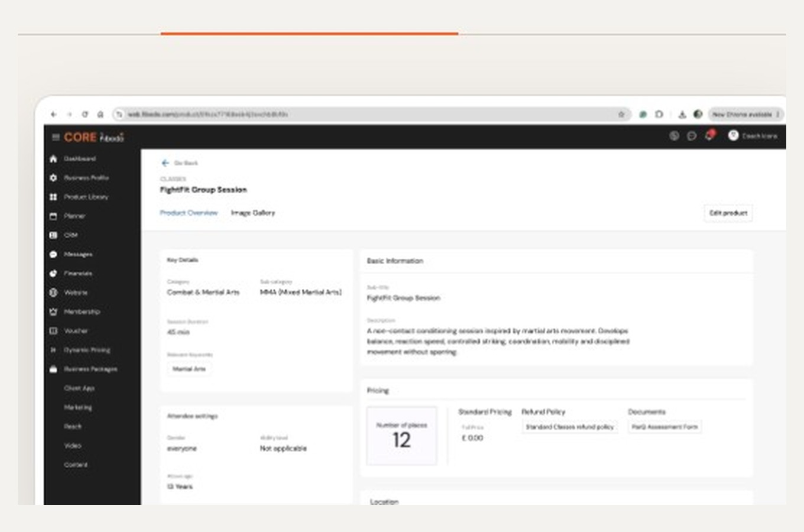
Task: Collapse the Business Packages sidebar group
Action: coord(83,369)
